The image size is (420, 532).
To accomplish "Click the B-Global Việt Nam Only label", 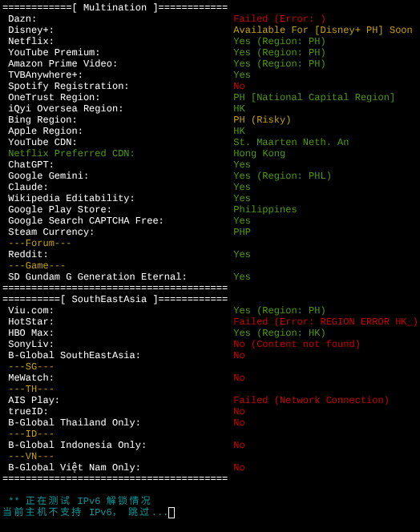I will (74, 468).
